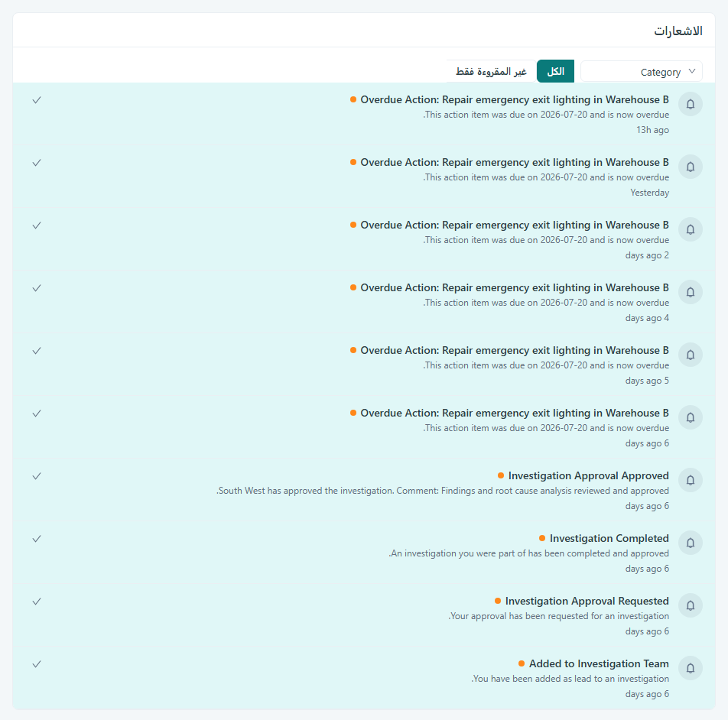Click bell icon of overdue notification from 2 days ago

(691, 229)
